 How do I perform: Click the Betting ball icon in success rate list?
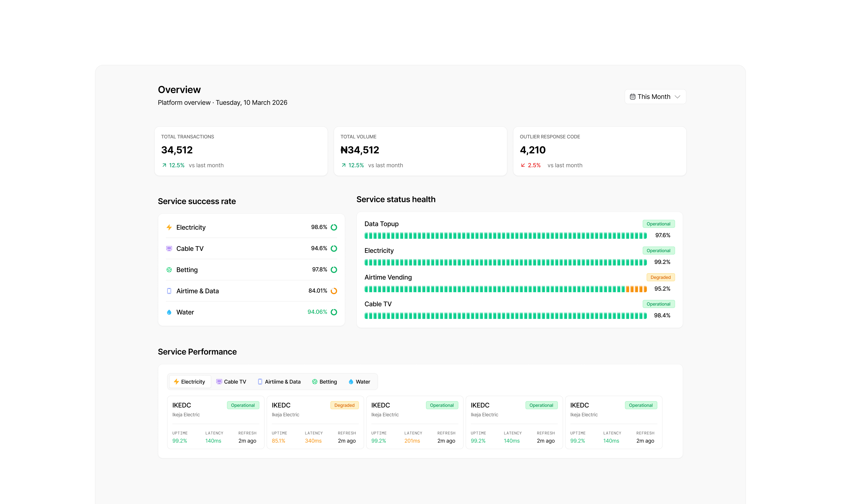169,270
